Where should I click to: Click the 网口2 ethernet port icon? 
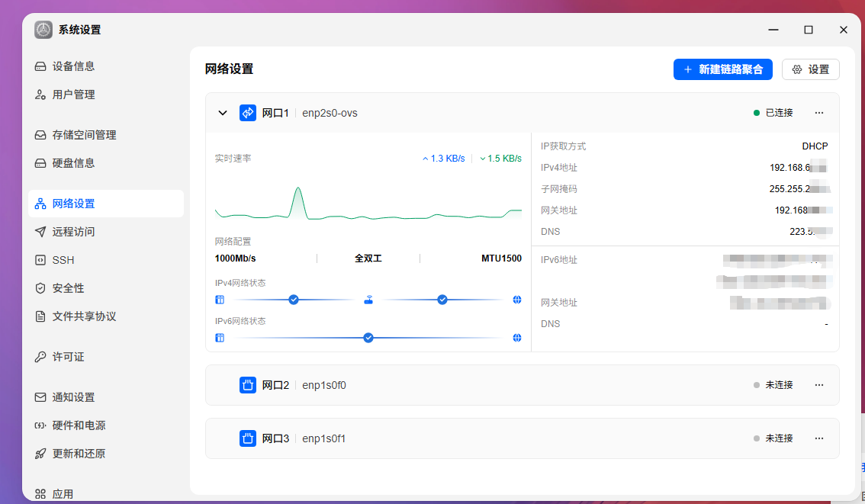[248, 385]
